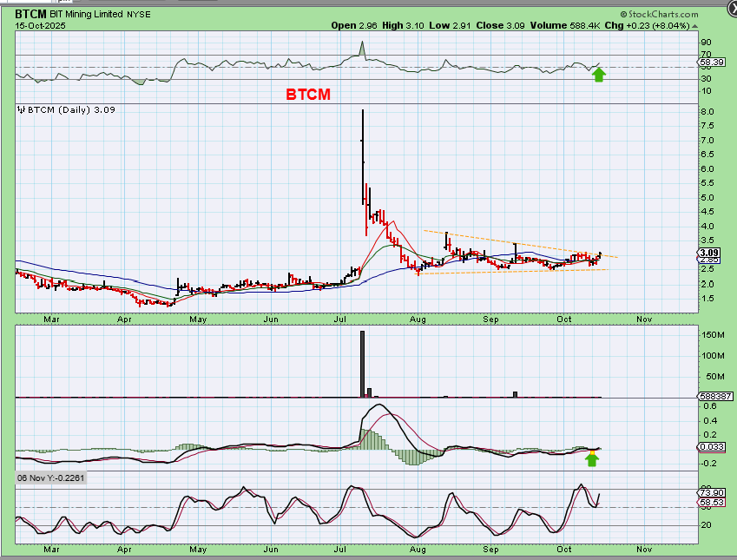The height and width of the screenshot is (560, 737).
Task: Click the 6.0 price axis label
Action: (707, 168)
